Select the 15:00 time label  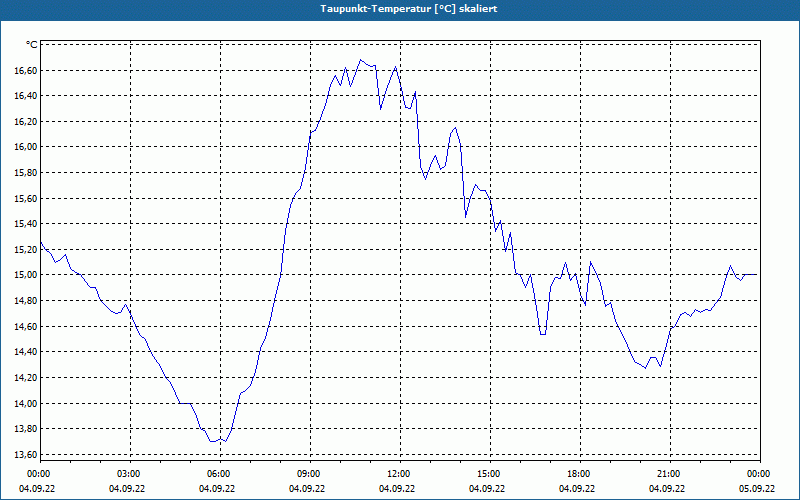point(487,474)
